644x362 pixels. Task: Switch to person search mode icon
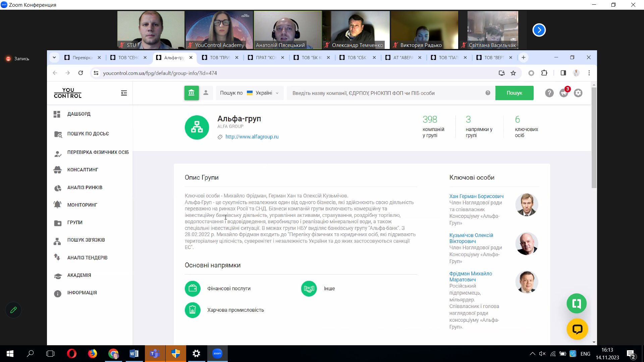tap(206, 93)
